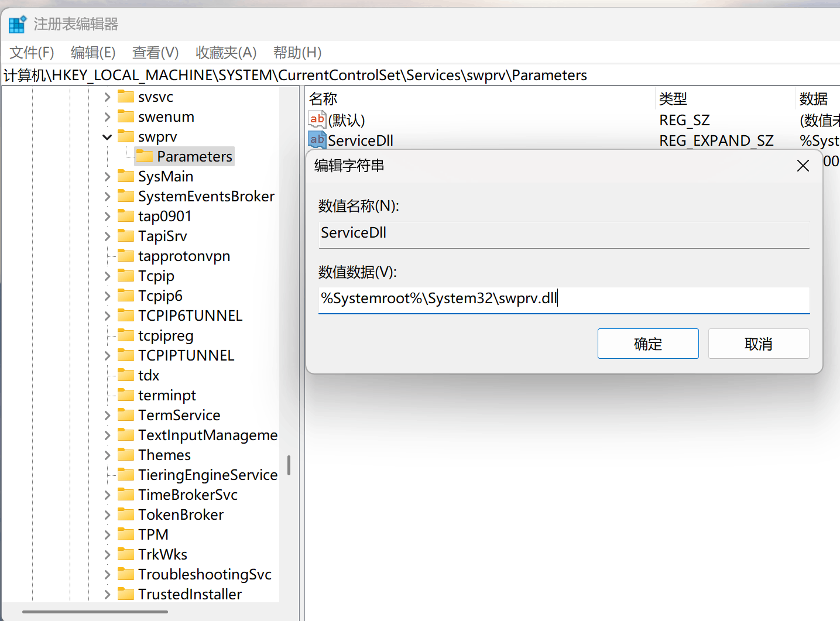
Task: Open the 文件(F) menu
Action: (x=32, y=53)
